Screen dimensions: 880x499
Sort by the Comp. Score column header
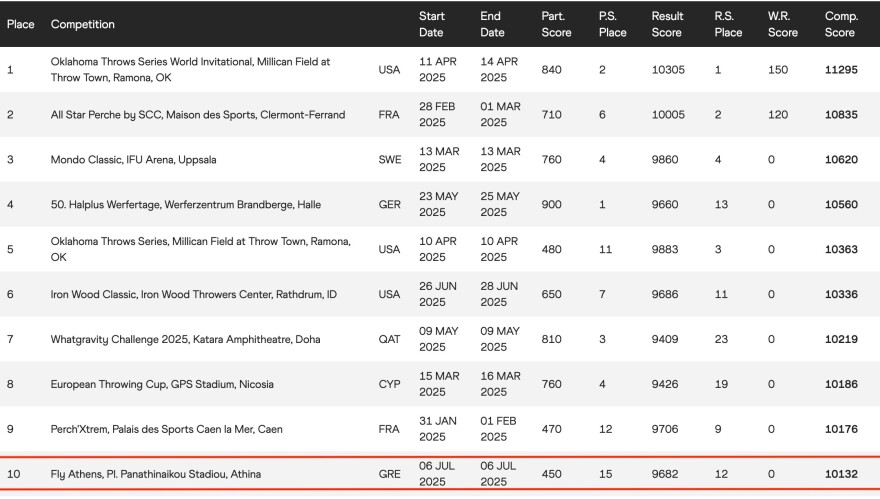click(x=841, y=24)
